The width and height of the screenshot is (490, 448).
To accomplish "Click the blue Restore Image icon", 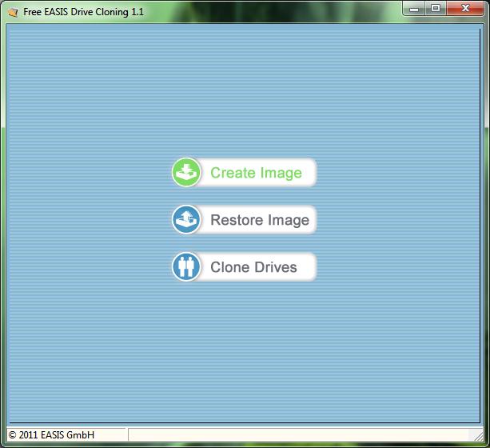I will (186, 220).
